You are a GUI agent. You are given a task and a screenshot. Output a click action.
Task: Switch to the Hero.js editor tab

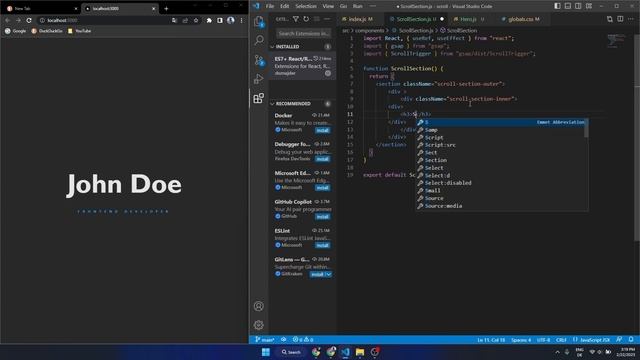coord(468,19)
